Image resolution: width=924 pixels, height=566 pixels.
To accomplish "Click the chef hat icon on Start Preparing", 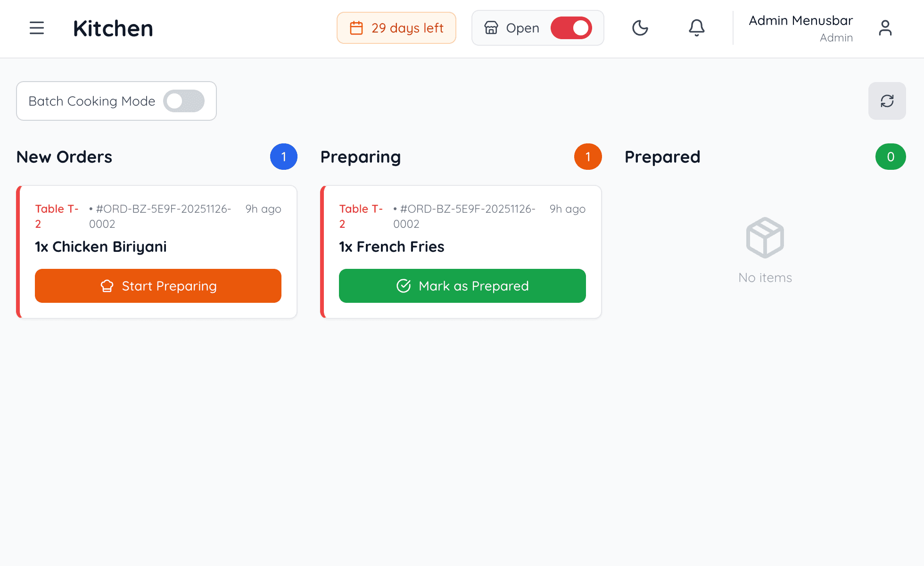I will click(x=107, y=286).
